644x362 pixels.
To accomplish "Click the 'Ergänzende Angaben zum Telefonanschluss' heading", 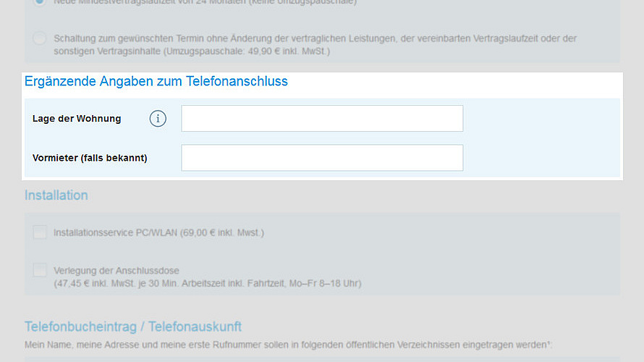I will [156, 82].
